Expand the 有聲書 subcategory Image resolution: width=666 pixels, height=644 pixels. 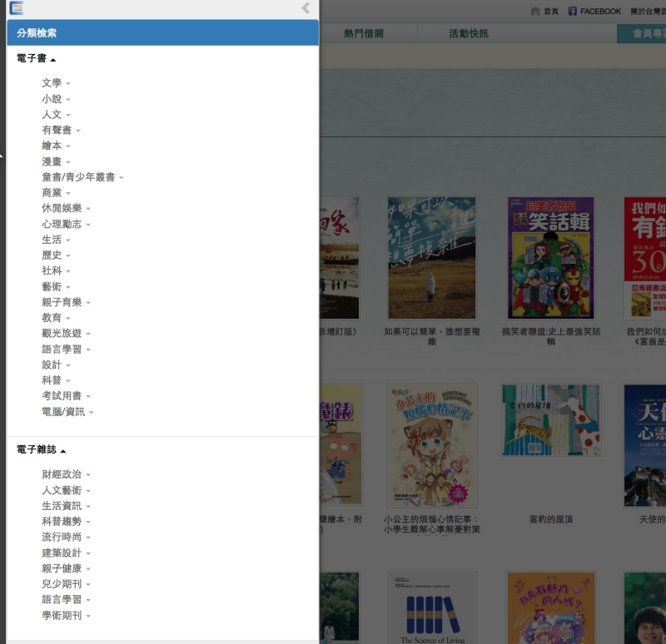point(61,131)
